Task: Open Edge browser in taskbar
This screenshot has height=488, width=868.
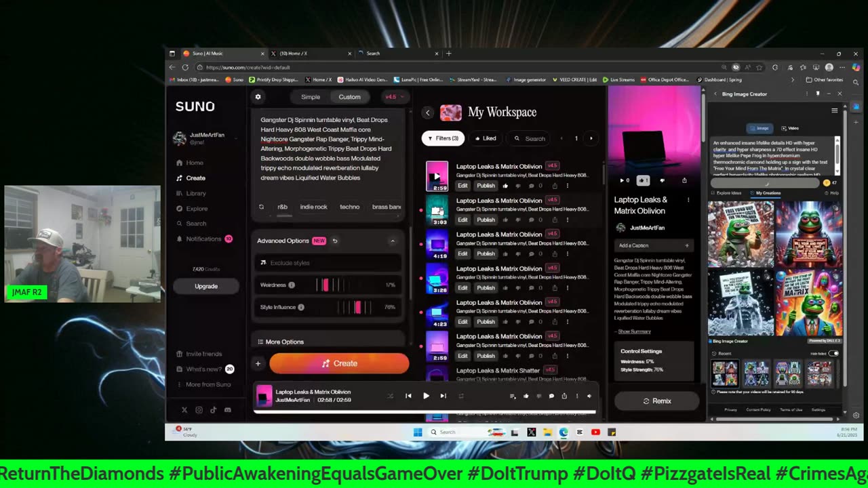Action: 564,432
